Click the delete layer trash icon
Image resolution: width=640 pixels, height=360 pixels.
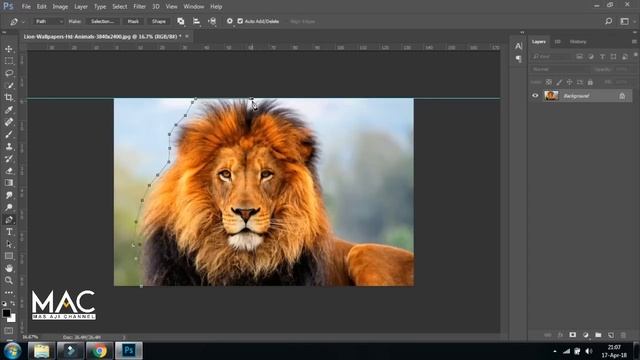tap(623, 335)
